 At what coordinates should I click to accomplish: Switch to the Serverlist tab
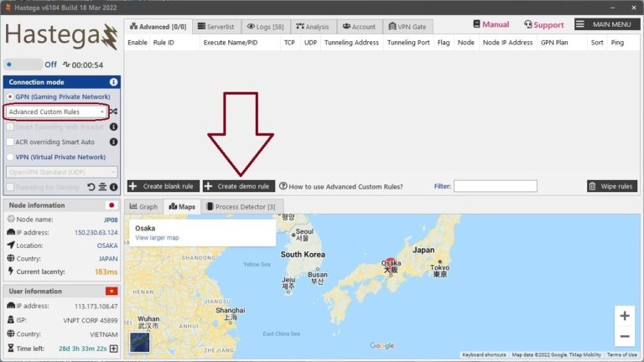[x=216, y=27]
